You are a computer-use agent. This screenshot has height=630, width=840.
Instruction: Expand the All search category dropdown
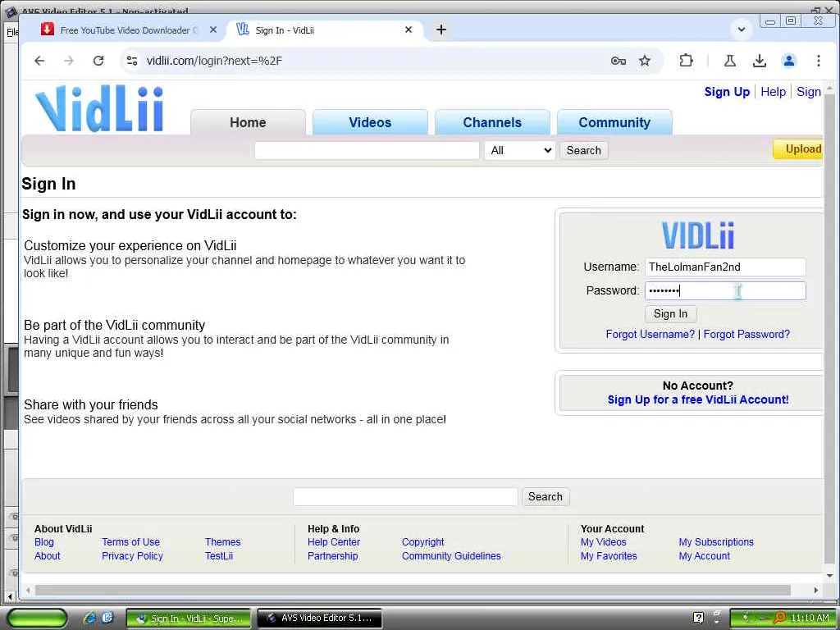519,150
